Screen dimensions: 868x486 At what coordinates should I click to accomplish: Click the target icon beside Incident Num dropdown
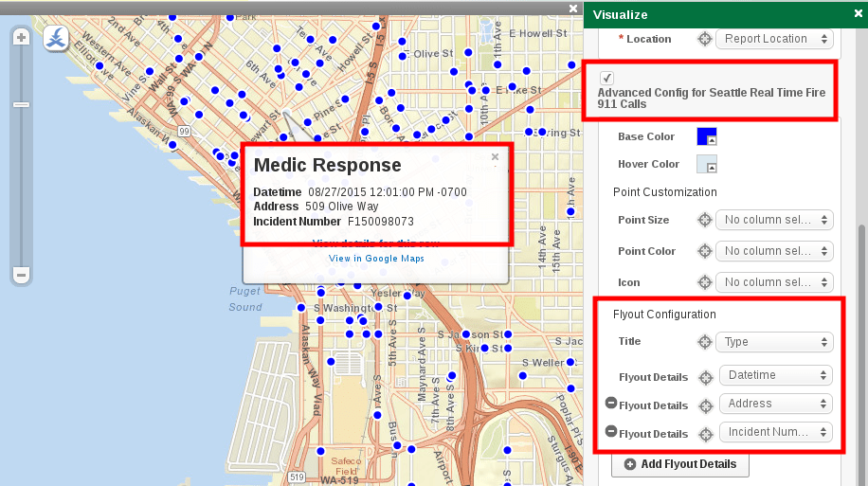click(706, 435)
